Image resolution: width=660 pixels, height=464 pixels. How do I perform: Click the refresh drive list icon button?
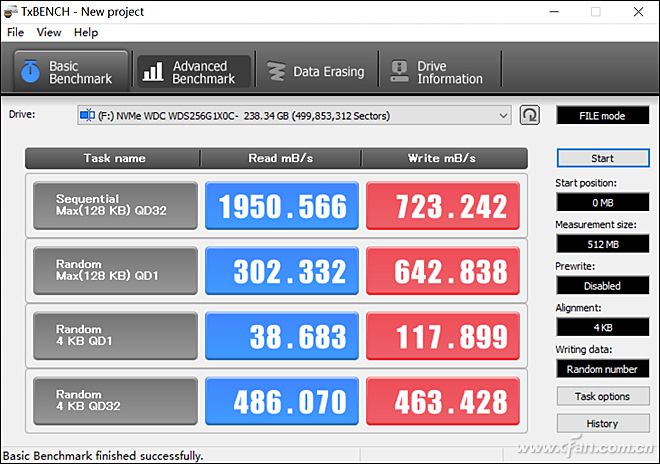pos(530,115)
